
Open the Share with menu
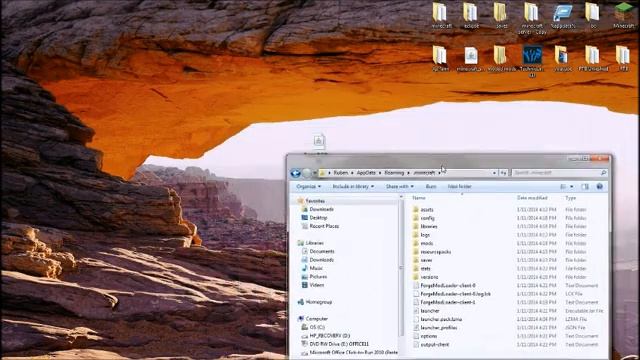click(x=400, y=187)
